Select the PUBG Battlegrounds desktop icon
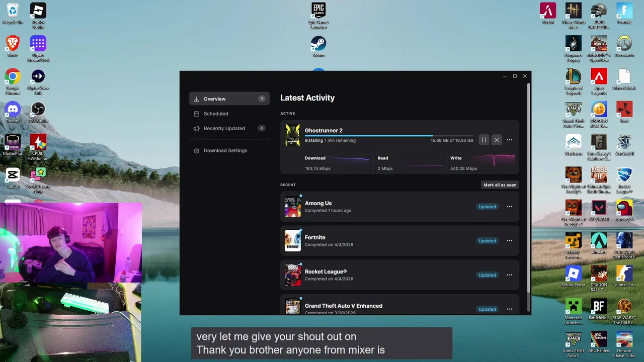This screenshot has height=362, width=644. (x=599, y=16)
